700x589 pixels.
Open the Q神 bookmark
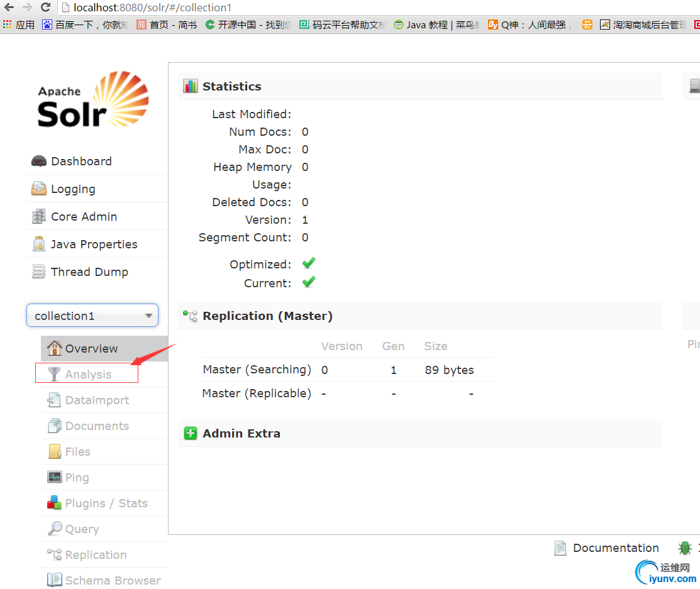[x=530, y=25]
